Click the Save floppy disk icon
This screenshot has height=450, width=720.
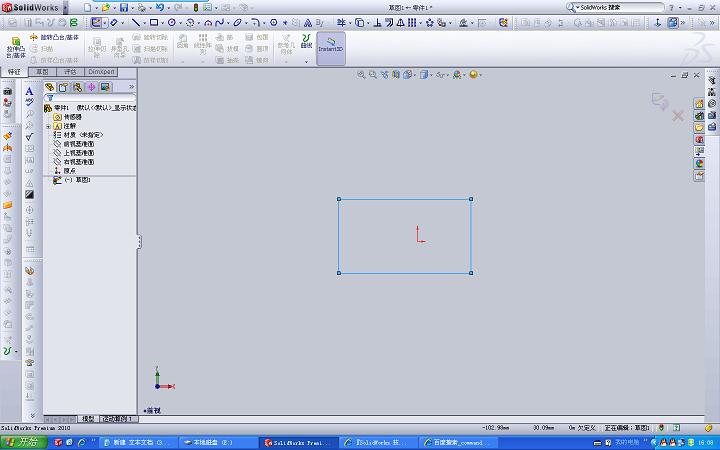(x=124, y=7)
